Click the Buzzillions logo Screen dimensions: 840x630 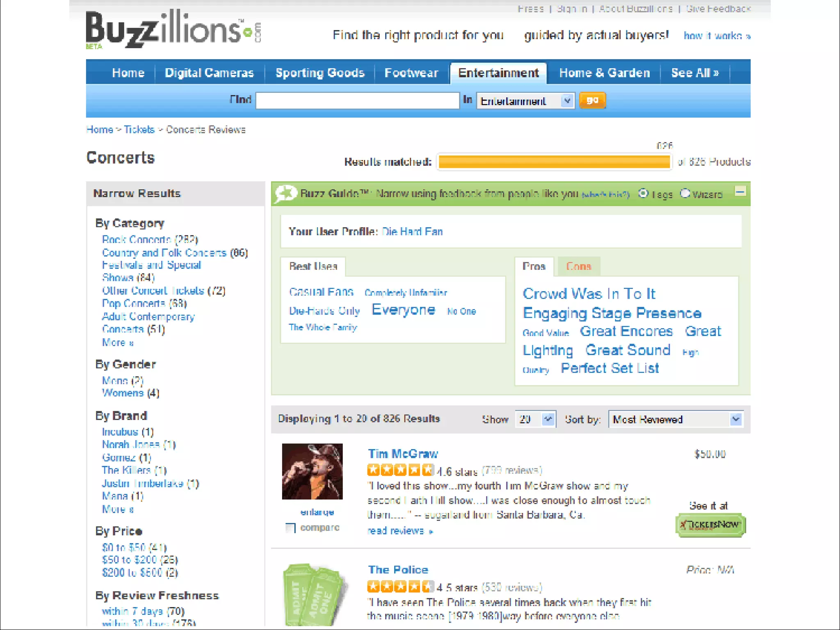(173, 29)
